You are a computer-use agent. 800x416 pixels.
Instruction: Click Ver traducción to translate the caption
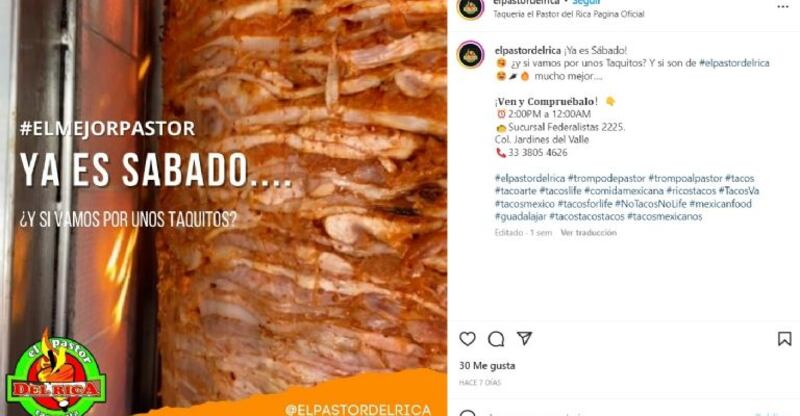tap(588, 233)
